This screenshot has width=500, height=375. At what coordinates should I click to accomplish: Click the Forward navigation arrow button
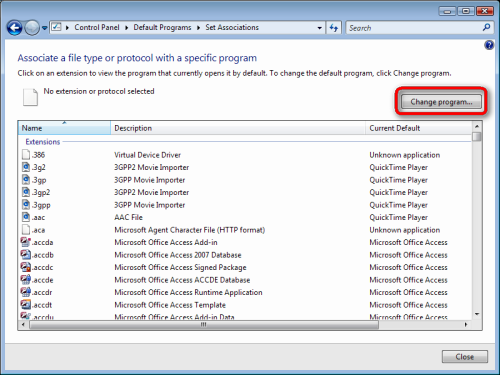point(32,28)
